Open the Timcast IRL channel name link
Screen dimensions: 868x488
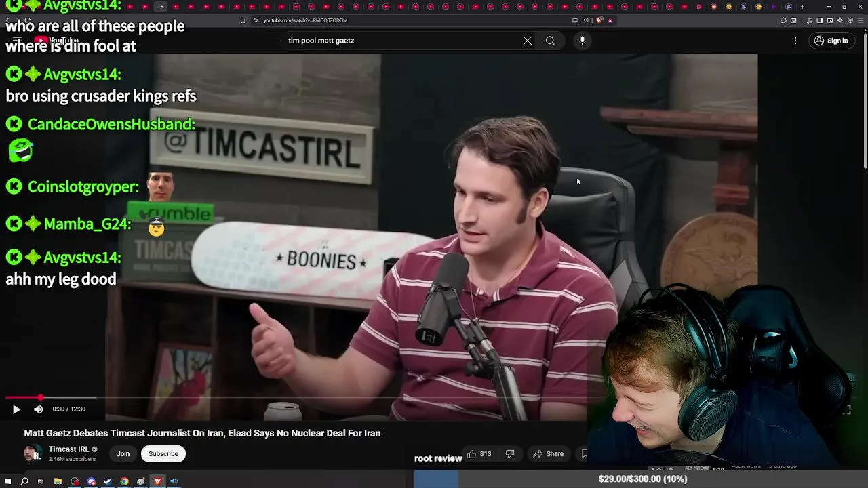(x=68, y=449)
